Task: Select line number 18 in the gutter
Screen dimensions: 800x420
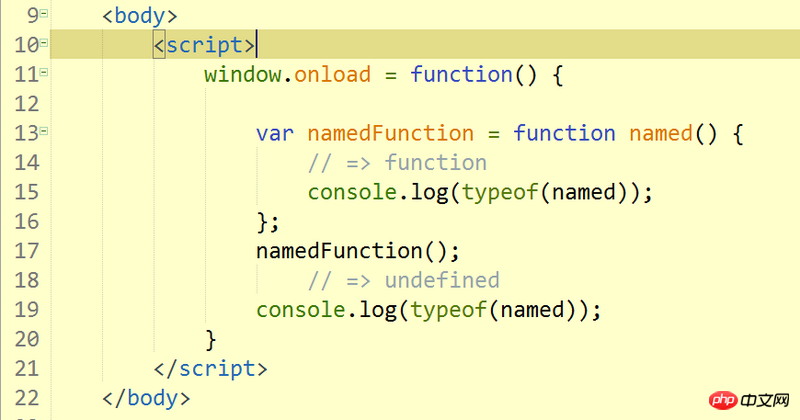Action: coord(27,280)
